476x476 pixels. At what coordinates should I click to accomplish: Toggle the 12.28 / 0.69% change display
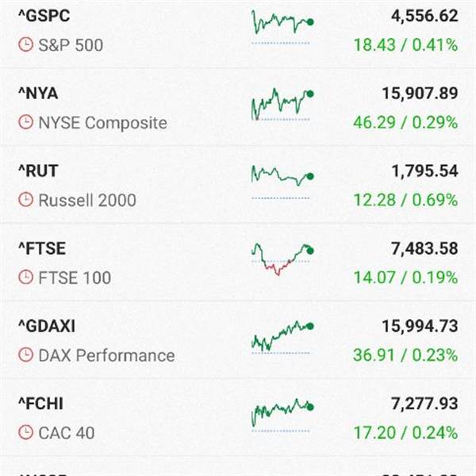click(405, 200)
